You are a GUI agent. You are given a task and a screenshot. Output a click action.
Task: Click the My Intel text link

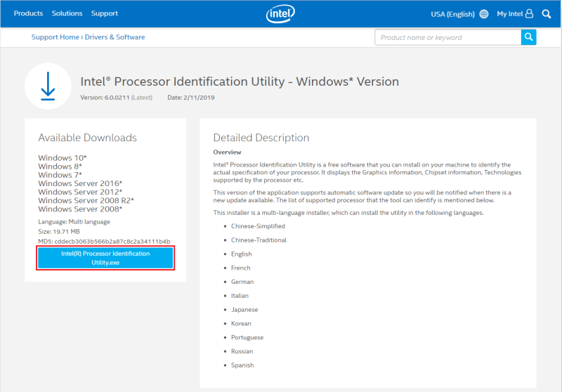tap(509, 14)
